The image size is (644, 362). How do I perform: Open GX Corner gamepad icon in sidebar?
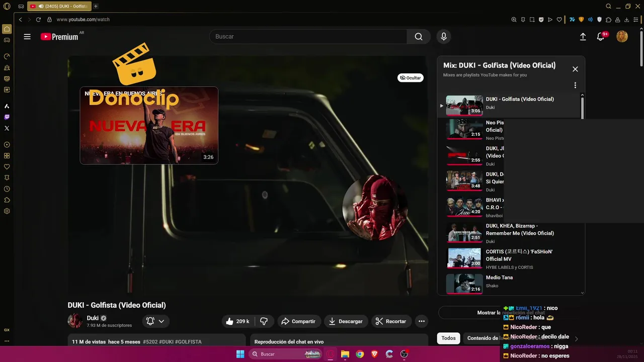(7, 40)
